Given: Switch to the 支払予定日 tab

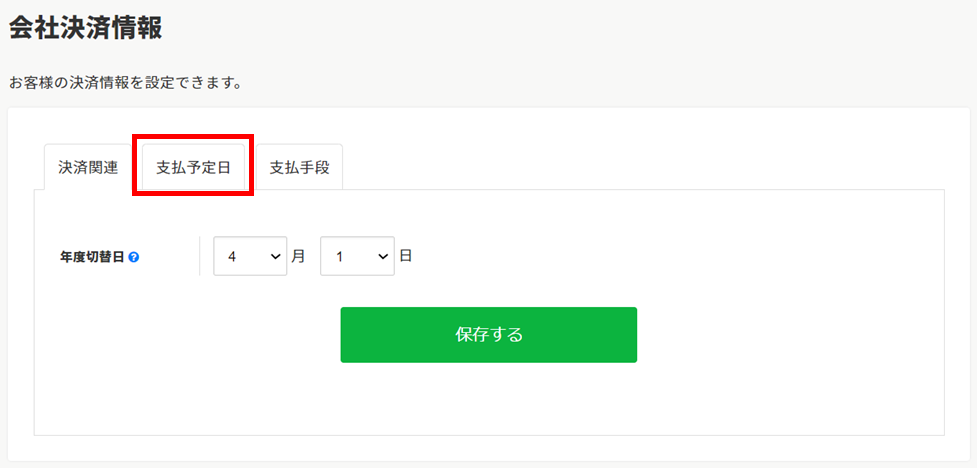Looking at the screenshot, I should (193, 168).
